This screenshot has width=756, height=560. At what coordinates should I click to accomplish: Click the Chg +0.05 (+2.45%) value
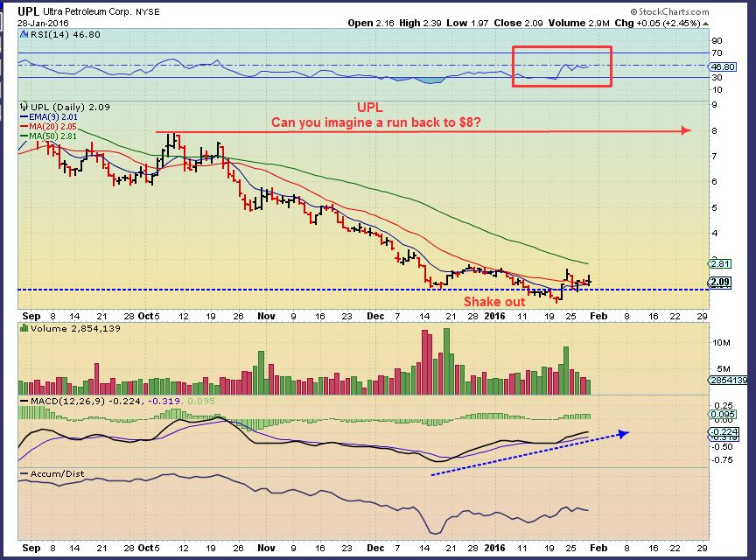[x=657, y=23]
